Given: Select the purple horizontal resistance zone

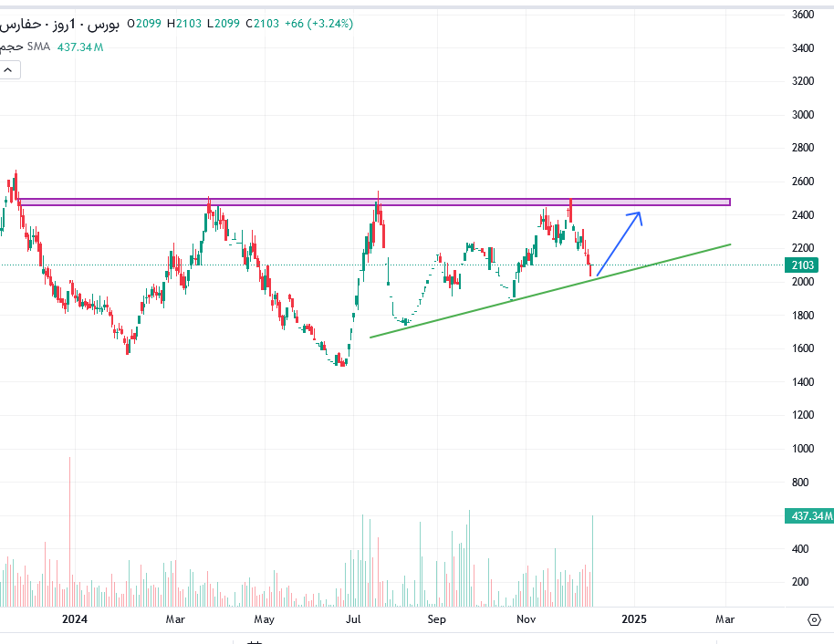Looking at the screenshot, I should 374,203.
